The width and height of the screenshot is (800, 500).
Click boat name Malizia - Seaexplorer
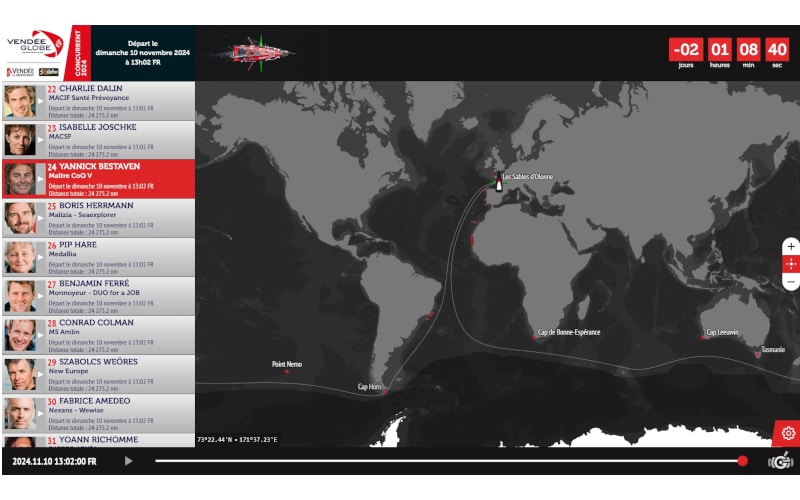point(82,215)
